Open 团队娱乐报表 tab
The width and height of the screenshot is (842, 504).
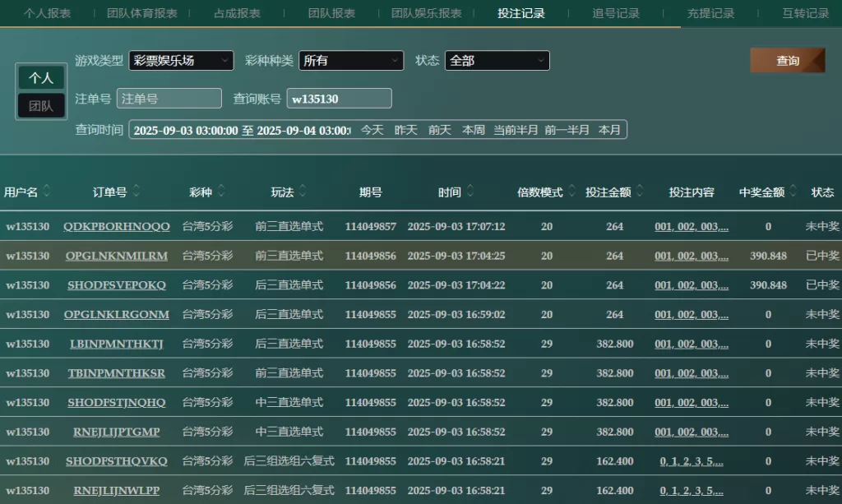pos(427,13)
